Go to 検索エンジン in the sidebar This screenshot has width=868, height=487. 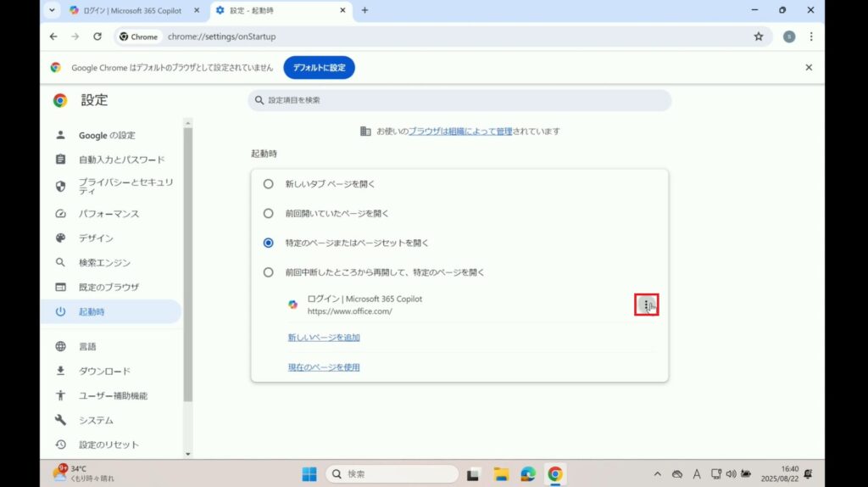tap(104, 263)
